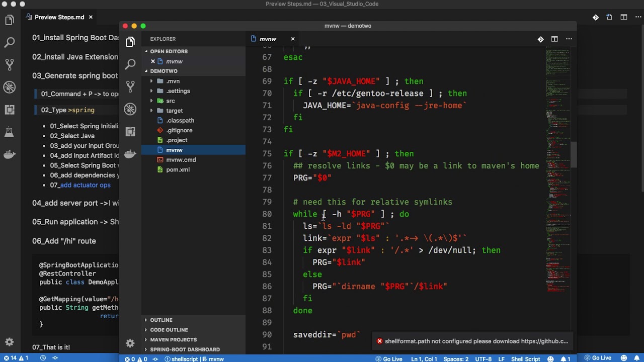Open the git diamond icon in mvnw editor toolbar

540,39
